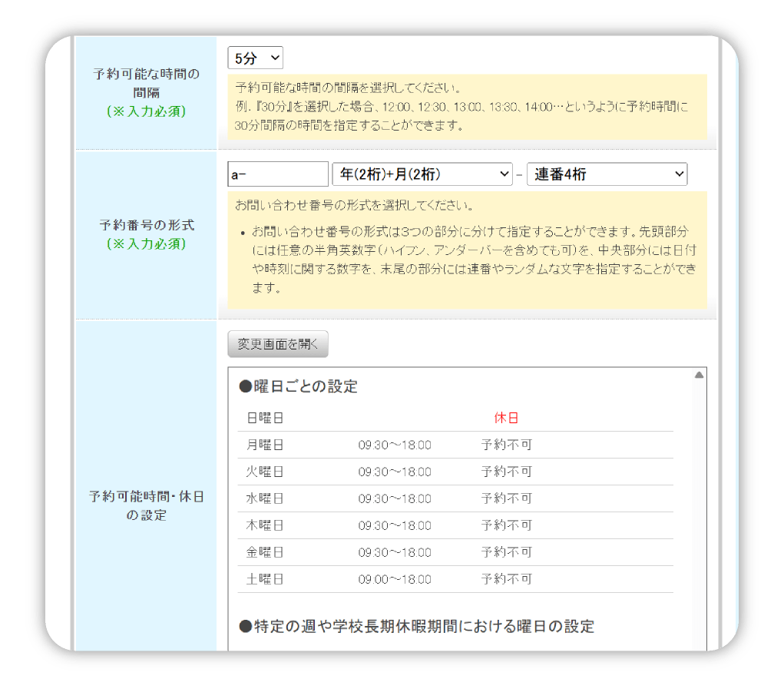Viewport: 784px width, 692px height.
Task: Click 予約不可 in the Tuesday row
Action: (507, 472)
